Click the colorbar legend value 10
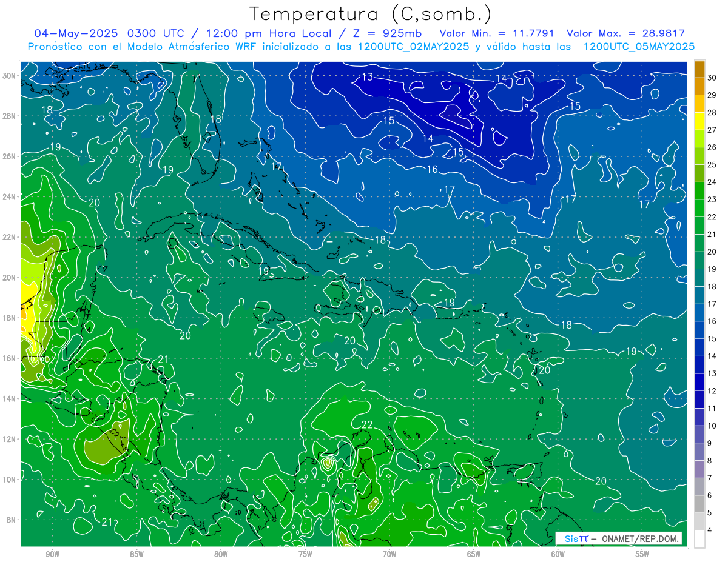This screenshot has height=562, width=728. point(712,426)
